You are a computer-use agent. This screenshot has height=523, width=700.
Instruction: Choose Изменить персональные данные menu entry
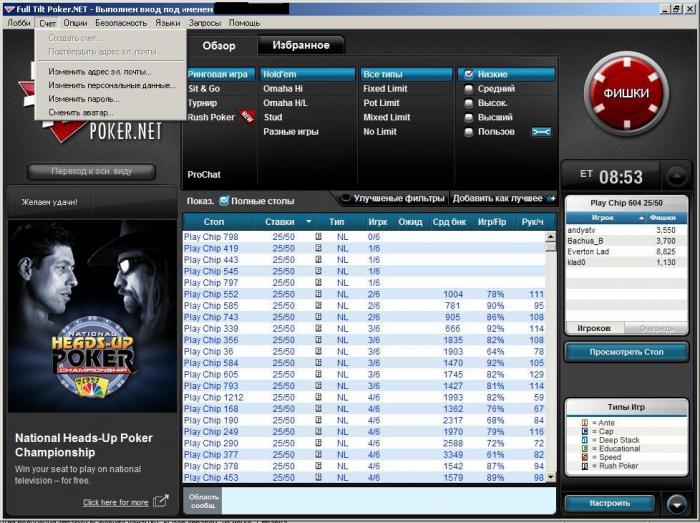point(110,85)
